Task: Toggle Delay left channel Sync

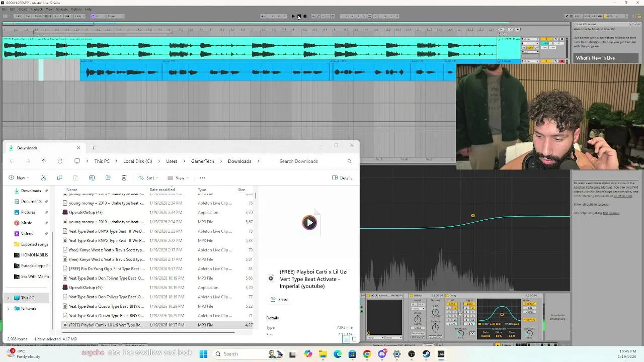Action: (452, 304)
